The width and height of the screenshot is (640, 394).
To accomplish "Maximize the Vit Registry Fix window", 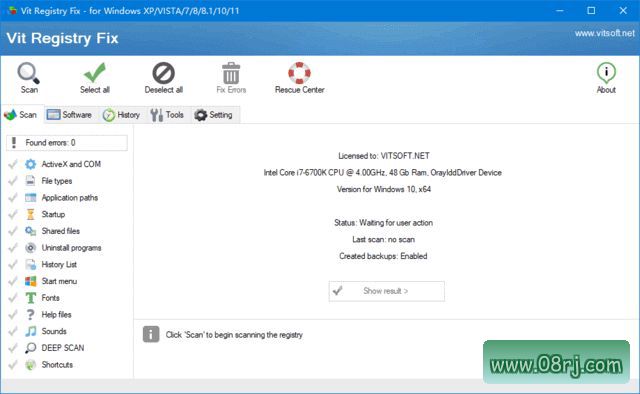I will 591,11.
